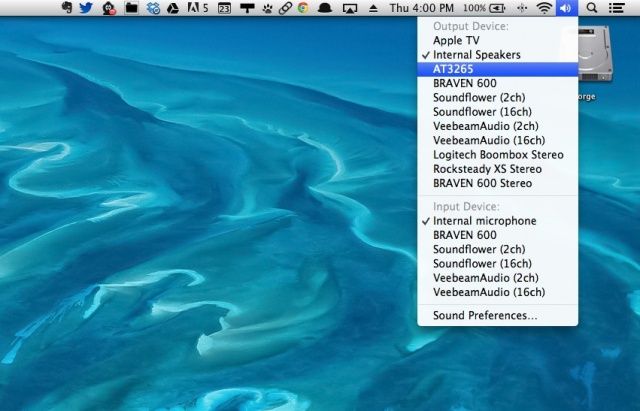This screenshot has width=640, height=411.
Task: Open Notification Center list icon
Action: coord(616,8)
